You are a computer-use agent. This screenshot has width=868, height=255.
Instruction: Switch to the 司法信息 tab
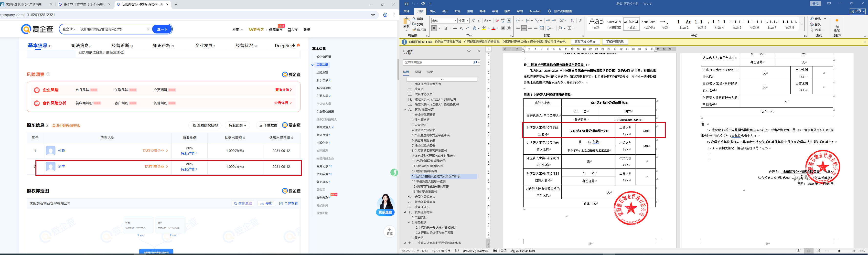click(x=81, y=45)
